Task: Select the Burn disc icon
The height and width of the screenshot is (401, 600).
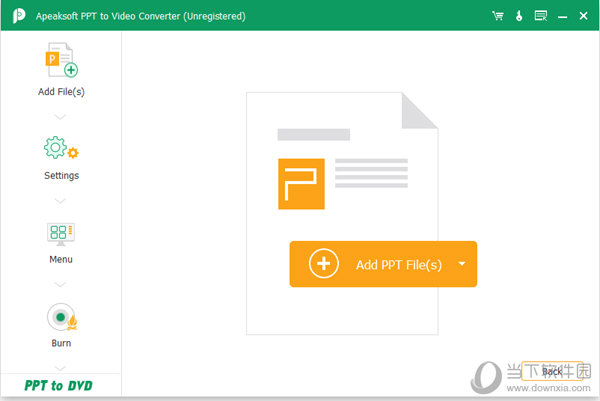Action: coord(62,317)
